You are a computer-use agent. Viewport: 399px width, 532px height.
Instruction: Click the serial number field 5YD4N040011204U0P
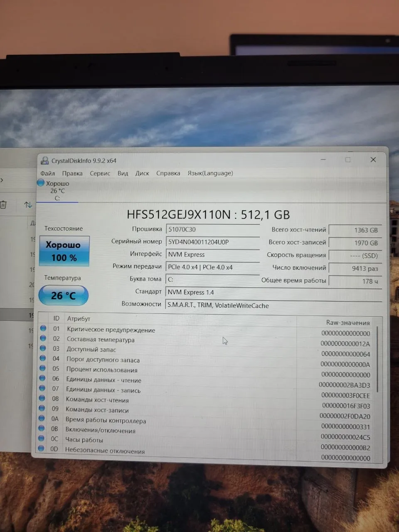point(213,242)
